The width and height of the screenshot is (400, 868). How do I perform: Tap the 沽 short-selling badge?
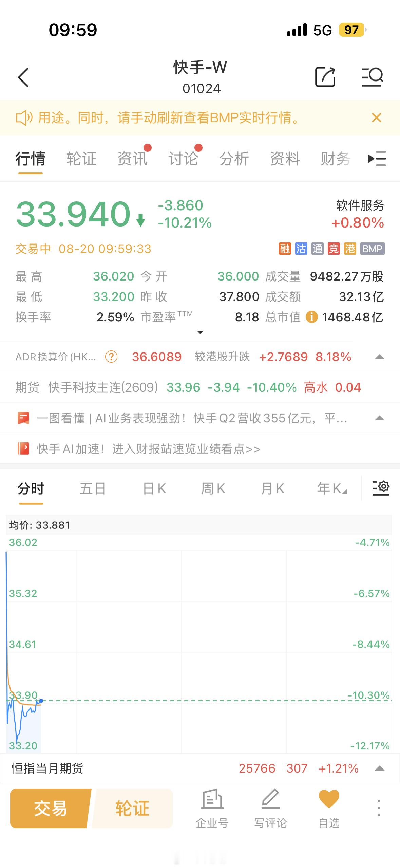tap(301, 249)
